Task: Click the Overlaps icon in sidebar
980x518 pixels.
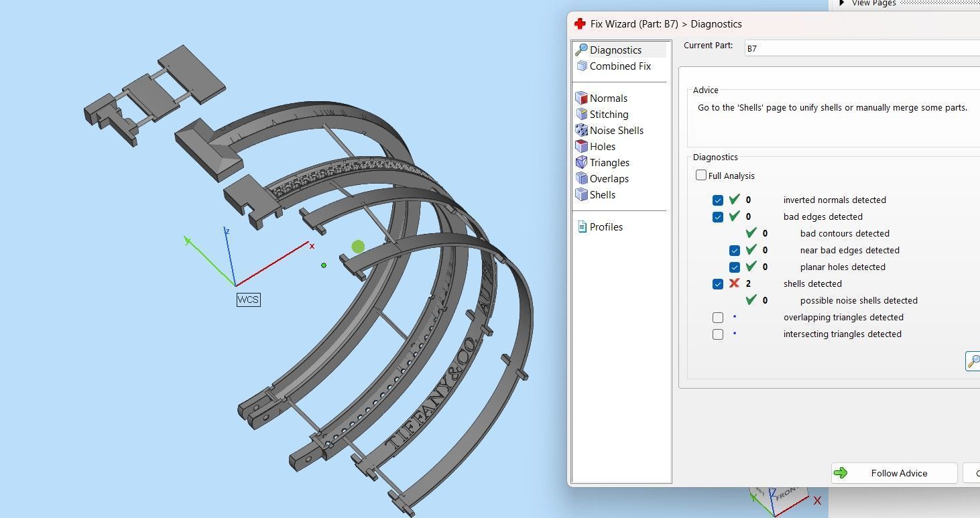Action: 581,178
